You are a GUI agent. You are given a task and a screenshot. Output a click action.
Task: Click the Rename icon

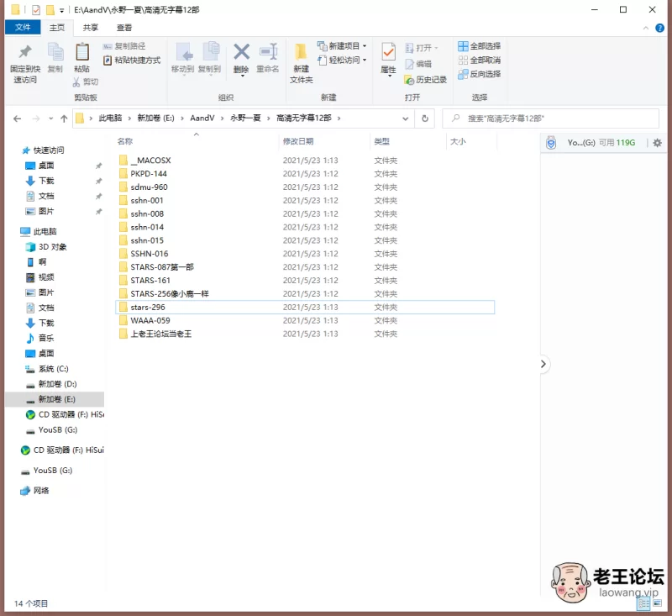point(269,52)
